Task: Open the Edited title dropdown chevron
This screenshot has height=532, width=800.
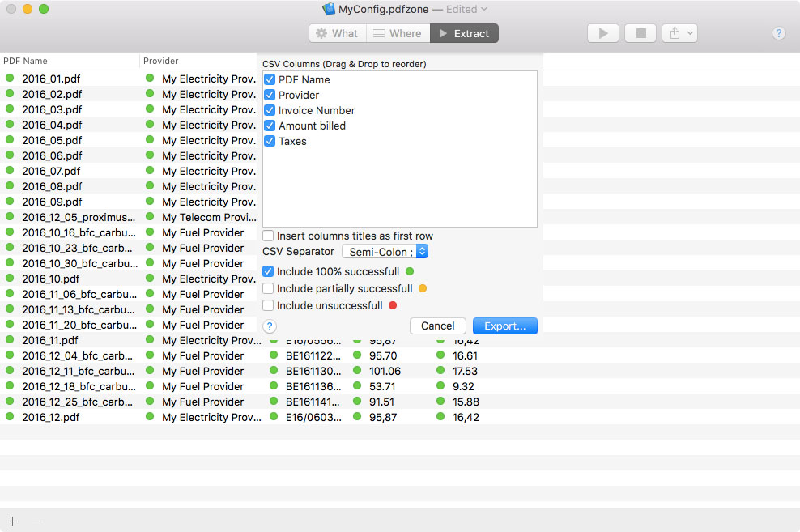Action: point(484,9)
